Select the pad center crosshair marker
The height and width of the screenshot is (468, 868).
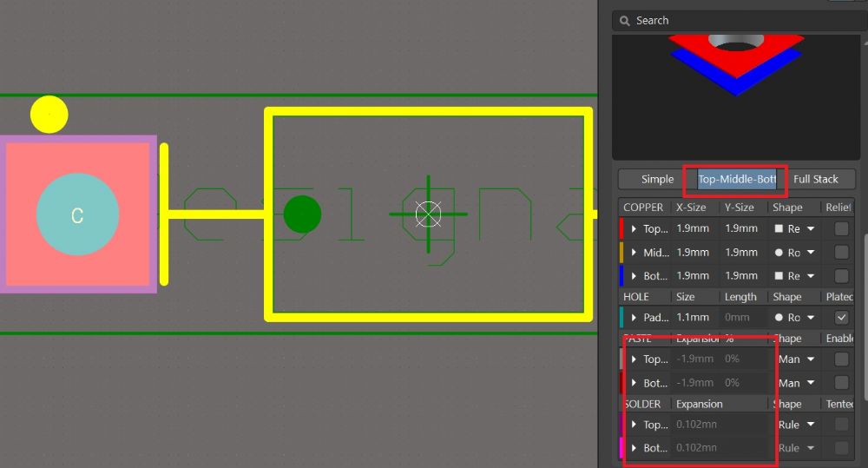[428, 214]
